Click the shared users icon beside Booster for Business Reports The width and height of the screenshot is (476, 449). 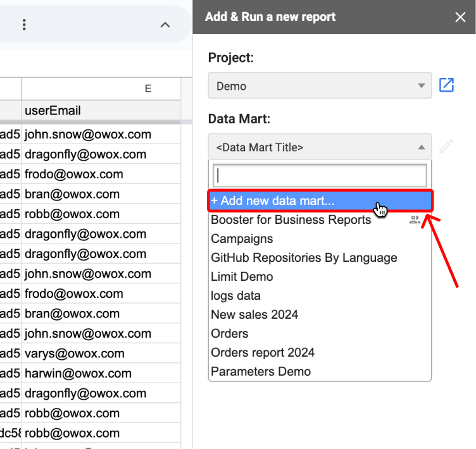click(415, 219)
